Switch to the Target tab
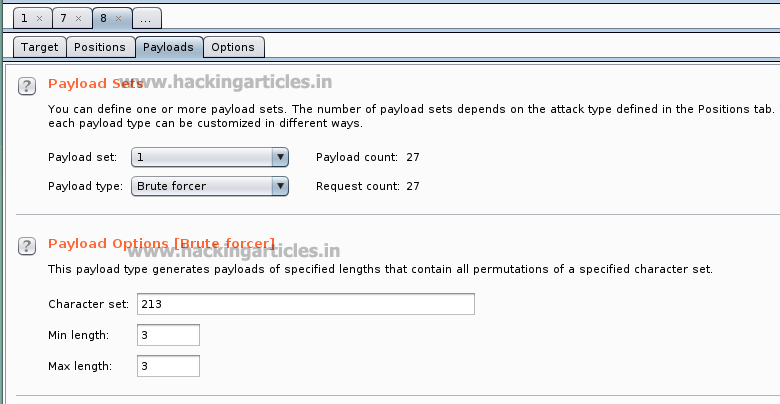 [x=40, y=47]
